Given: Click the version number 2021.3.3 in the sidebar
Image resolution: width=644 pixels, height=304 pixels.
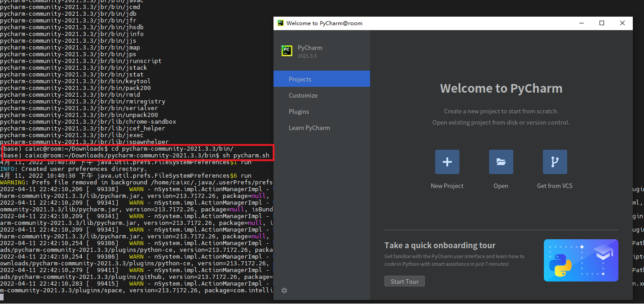Looking at the screenshot, I should pos(307,56).
